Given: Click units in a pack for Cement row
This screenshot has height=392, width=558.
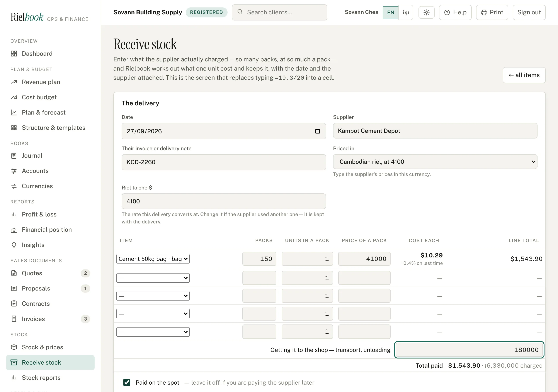Looking at the screenshot, I should (307, 259).
